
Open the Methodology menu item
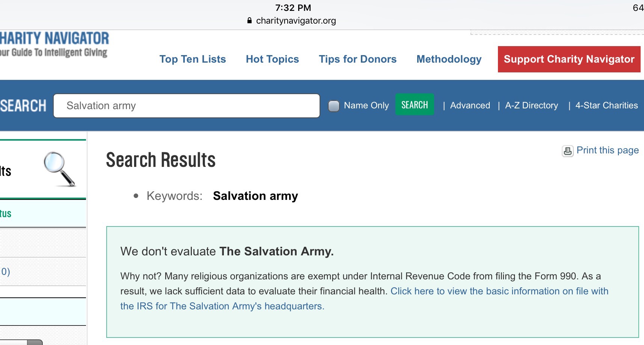click(x=449, y=59)
